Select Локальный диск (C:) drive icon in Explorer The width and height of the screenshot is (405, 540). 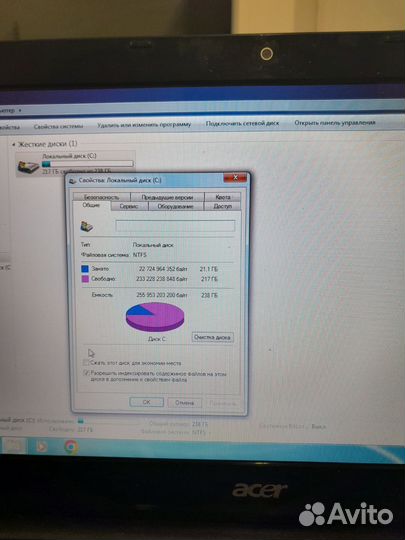click(x=28, y=167)
